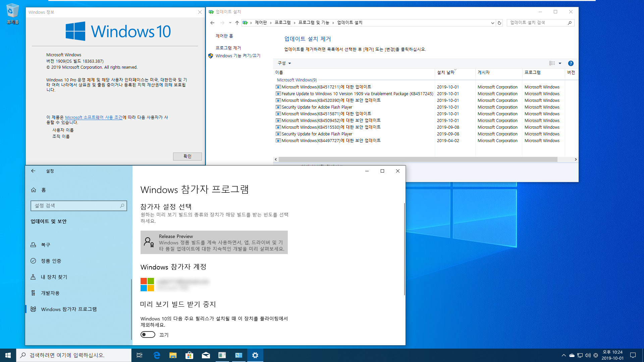Click volume speaker icon in system tray
This screenshot has width=644, height=362.
[588, 355]
